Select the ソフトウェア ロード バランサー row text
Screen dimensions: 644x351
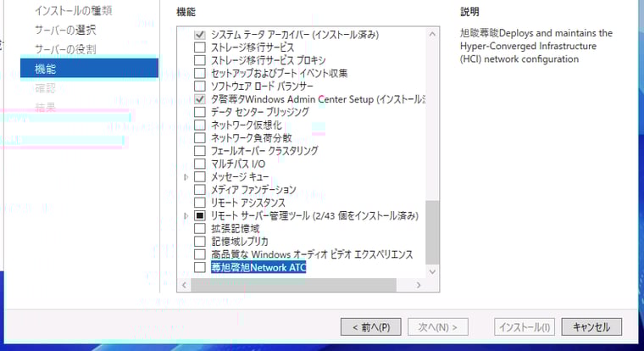(262, 86)
